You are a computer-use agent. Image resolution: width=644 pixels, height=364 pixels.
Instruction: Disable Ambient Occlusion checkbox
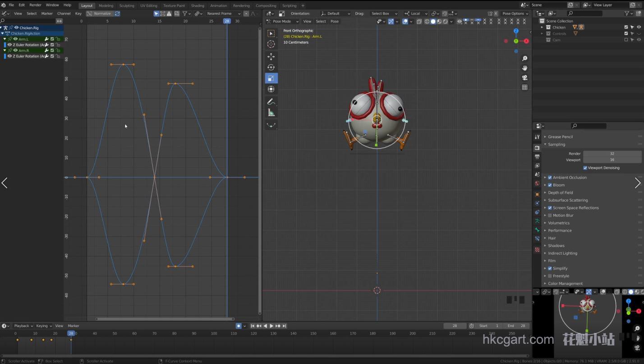pos(550,177)
